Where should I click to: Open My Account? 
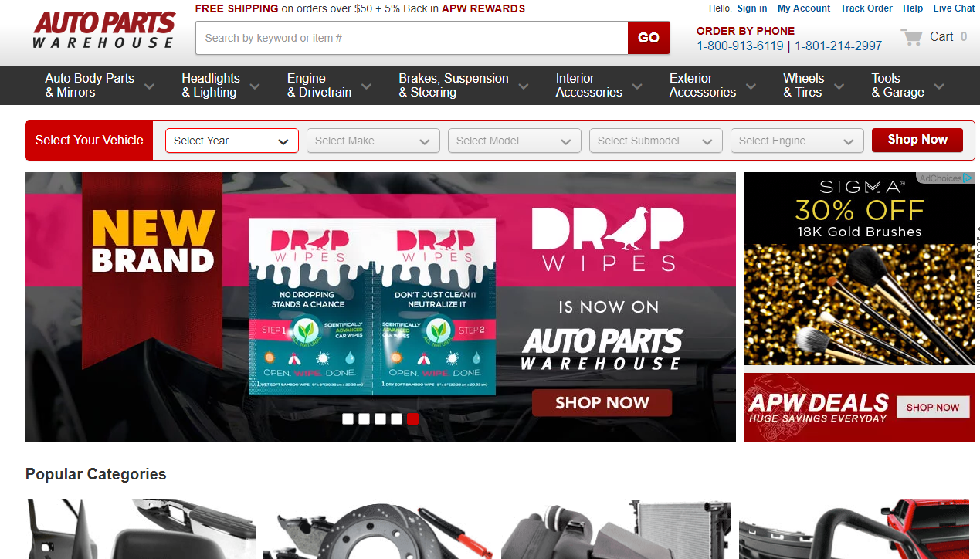tap(803, 8)
